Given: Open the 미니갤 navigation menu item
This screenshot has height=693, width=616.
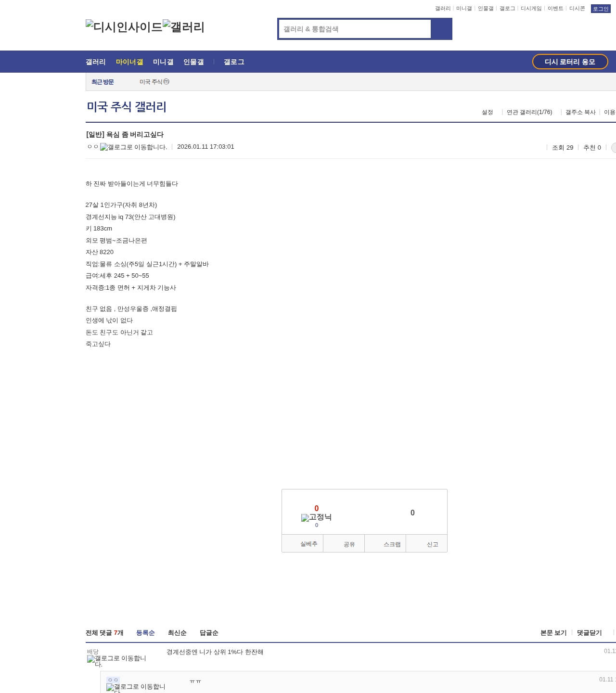Looking at the screenshot, I should click(x=163, y=62).
